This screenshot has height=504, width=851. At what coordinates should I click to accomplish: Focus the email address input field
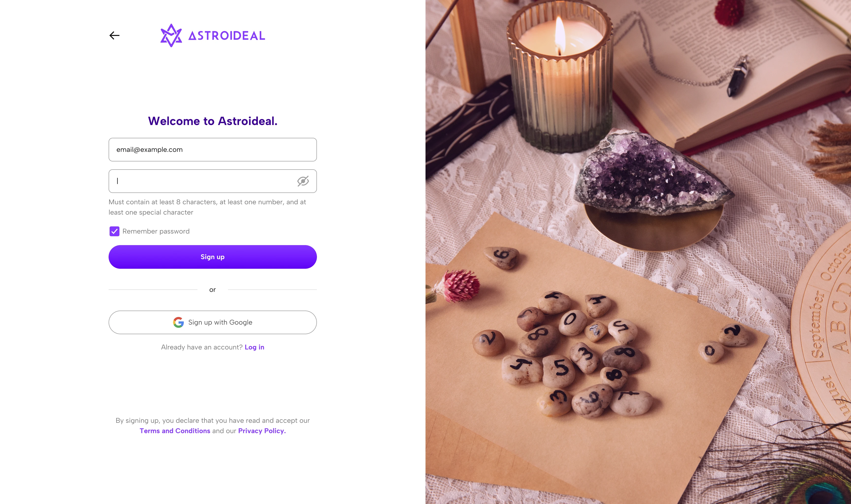(x=213, y=149)
